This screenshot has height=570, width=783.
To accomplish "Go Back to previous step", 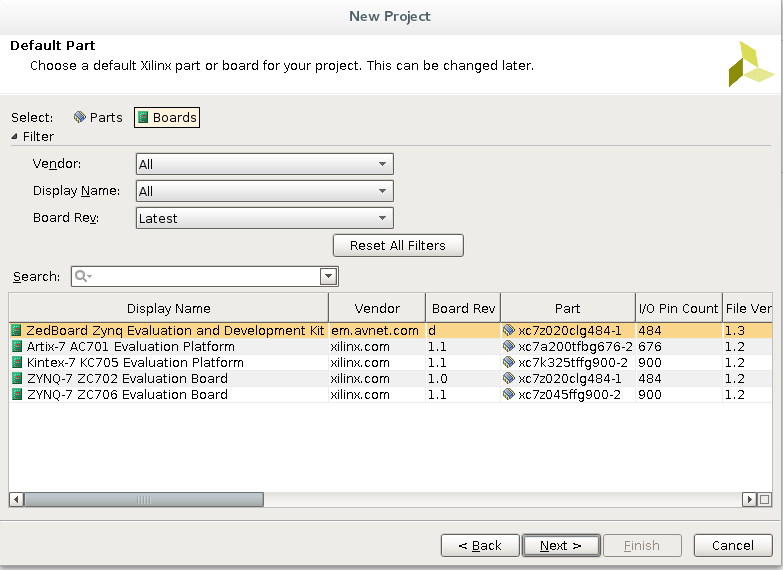I will point(480,546).
